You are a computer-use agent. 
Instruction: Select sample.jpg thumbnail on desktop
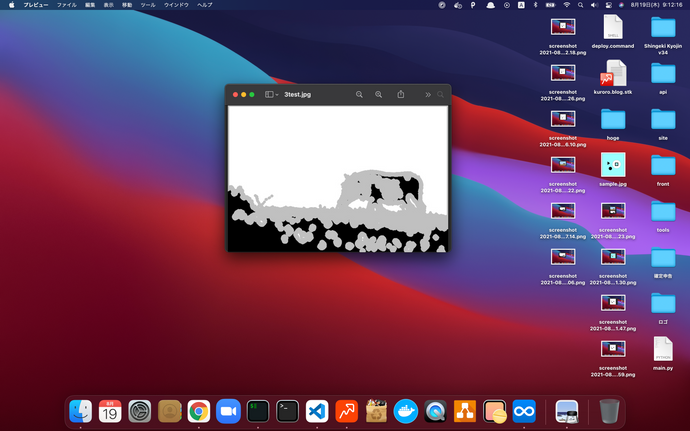pos(613,169)
